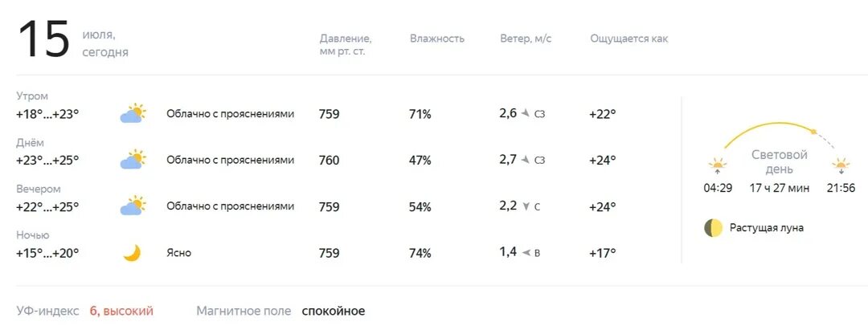This screenshot has height=334, width=868.
Task: Click the sunrise icon above 04:29
Action: 717,167
